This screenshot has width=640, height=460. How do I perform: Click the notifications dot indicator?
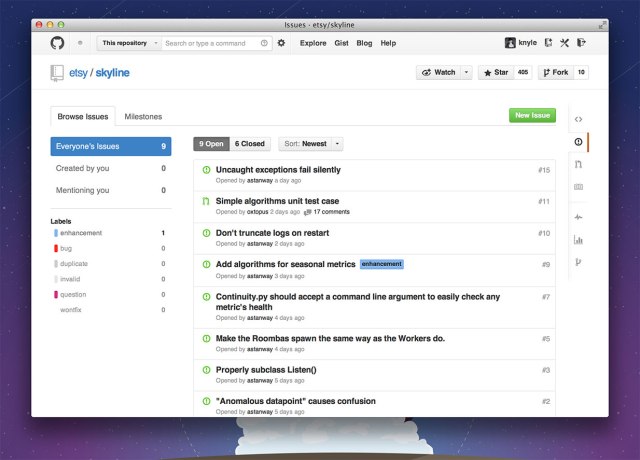coord(80,43)
